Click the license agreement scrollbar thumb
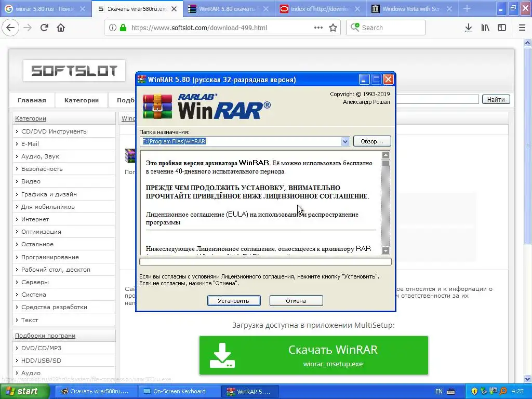 coord(386,163)
